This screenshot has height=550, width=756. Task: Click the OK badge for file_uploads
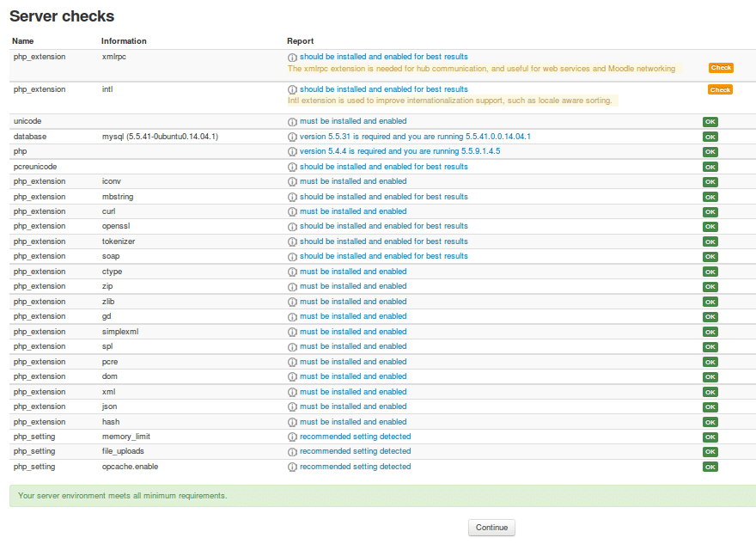click(710, 451)
